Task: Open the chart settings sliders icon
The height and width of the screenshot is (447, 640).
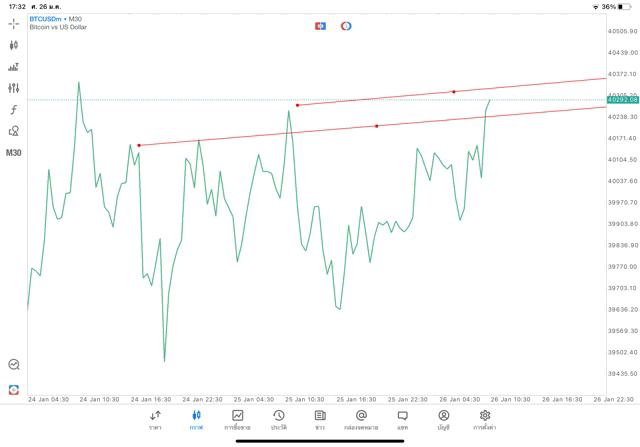Action: click(x=14, y=88)
